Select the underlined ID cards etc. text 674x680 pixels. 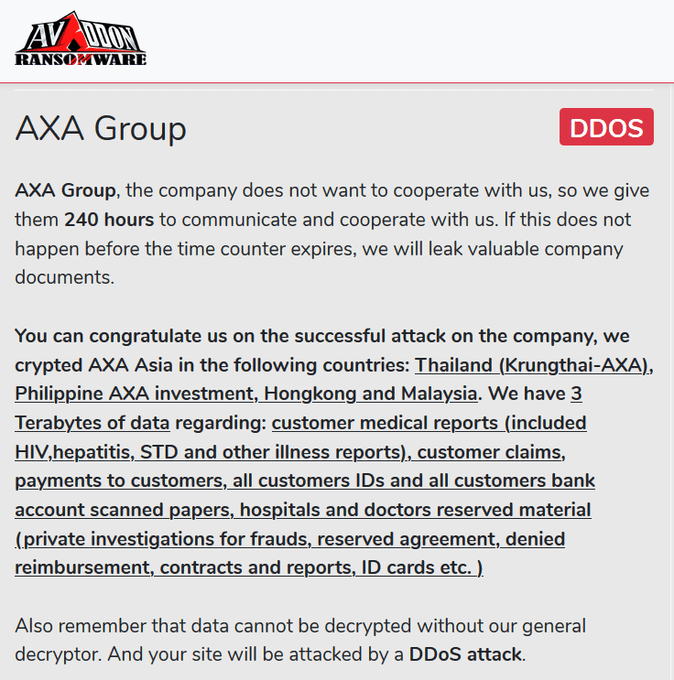point(418,568)
